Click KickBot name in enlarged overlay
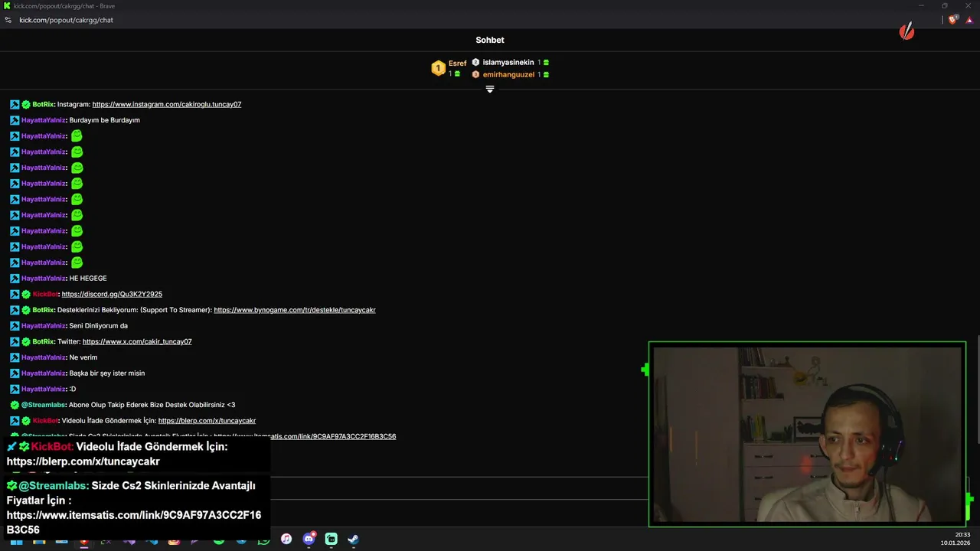Screen dimensions: 980x551 click(51, 446)
